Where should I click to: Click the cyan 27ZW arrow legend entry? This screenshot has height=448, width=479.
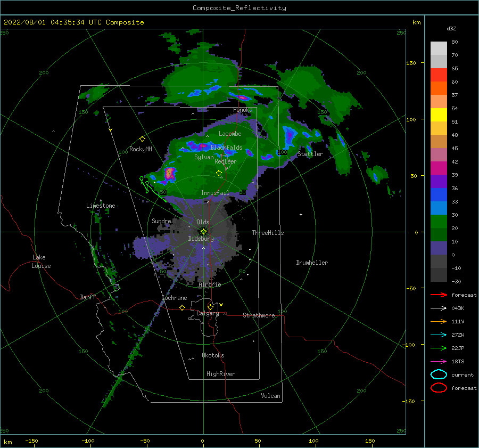(x=448, y=335)
